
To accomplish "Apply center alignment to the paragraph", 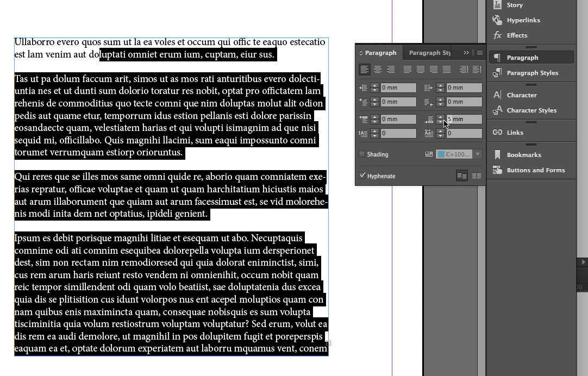I will click(377, 69).
